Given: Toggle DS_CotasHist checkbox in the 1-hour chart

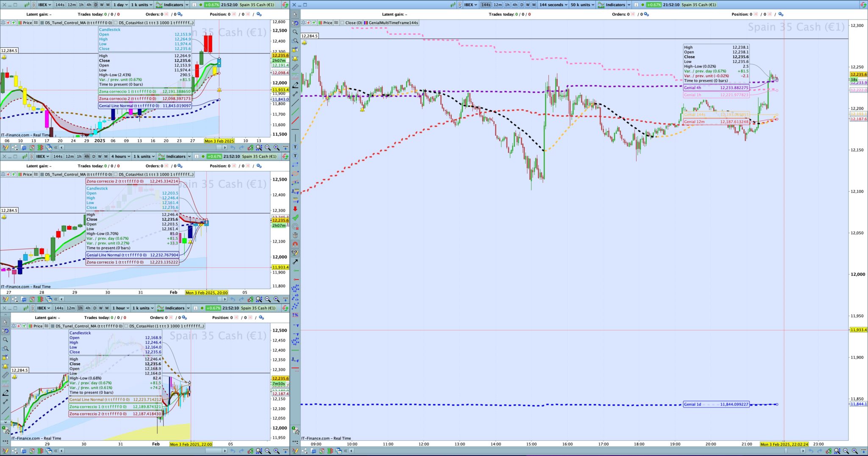Looking at the screenshot, I should (126, 326).
